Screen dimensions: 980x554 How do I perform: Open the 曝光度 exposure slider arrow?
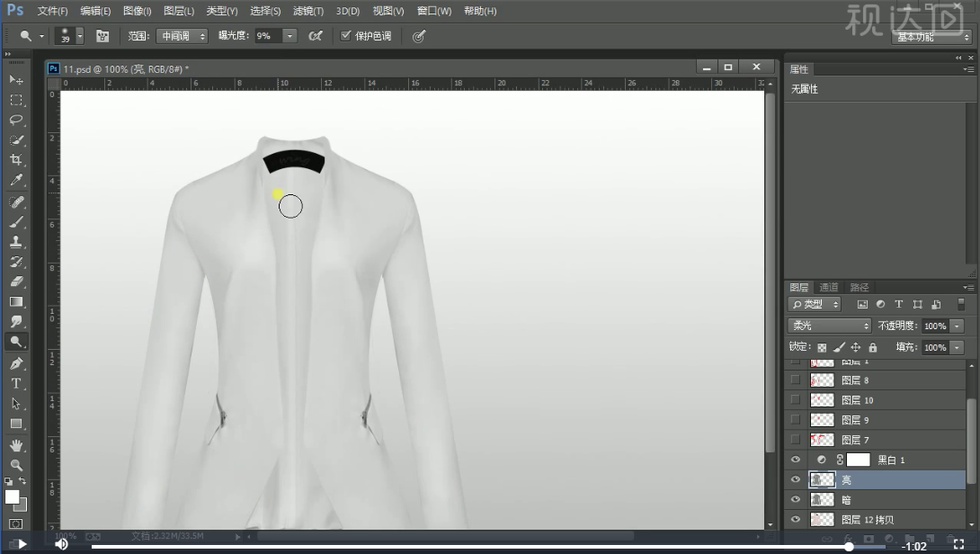290,36
